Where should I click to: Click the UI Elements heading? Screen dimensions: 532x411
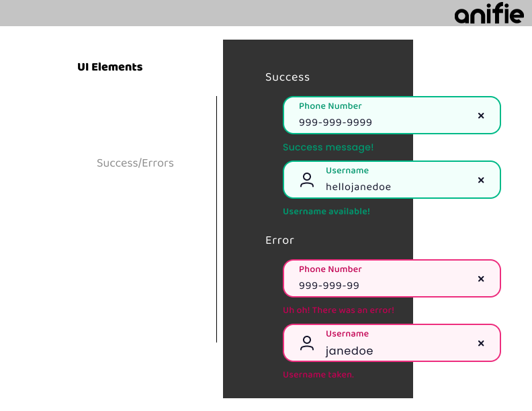pos(110,66)
